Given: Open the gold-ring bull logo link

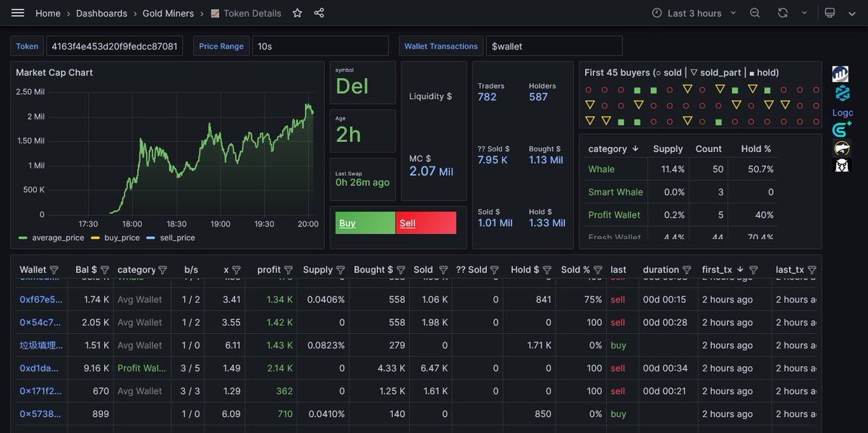Looking at the screenshot, I should coord(842,148).
